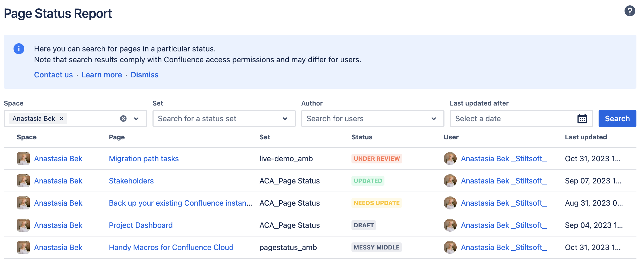Viewport: 644px width, 263px height.
Task: Click the info icon in the banner
Action: (x=19, y=49)
